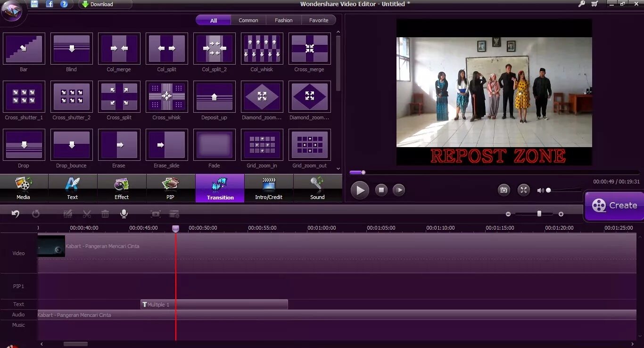This screenshot has height=348, width=644.
Task: Expand the timeline left scroll arrow
Action: (x=41, y=344)
